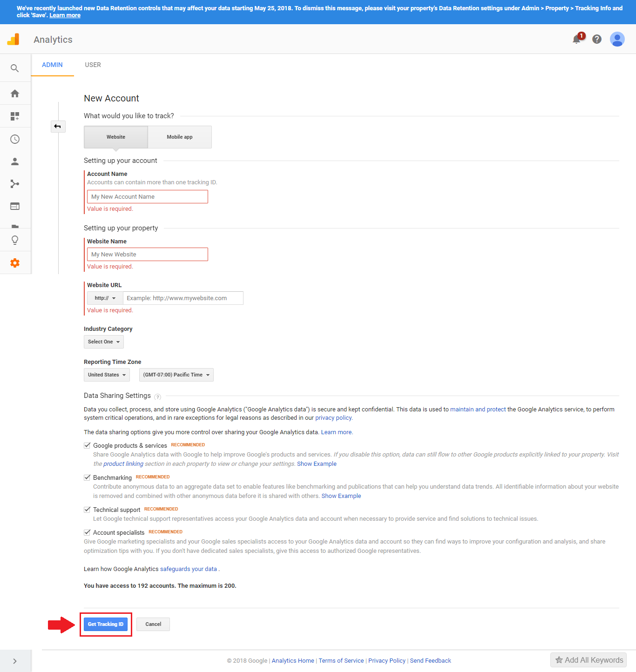Click Show Example under Benchmarking
The height and width of the screenshot is (672, 636).
click(x=341, y=496)
